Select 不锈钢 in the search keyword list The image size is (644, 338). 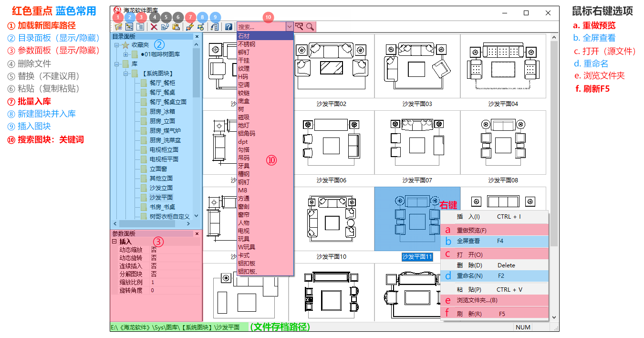(x=247, y=44)
